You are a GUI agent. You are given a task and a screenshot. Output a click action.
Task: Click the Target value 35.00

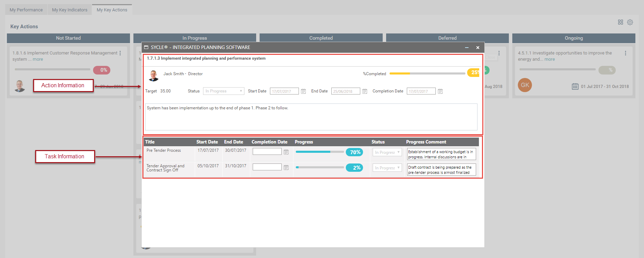(x=165, y=91)
